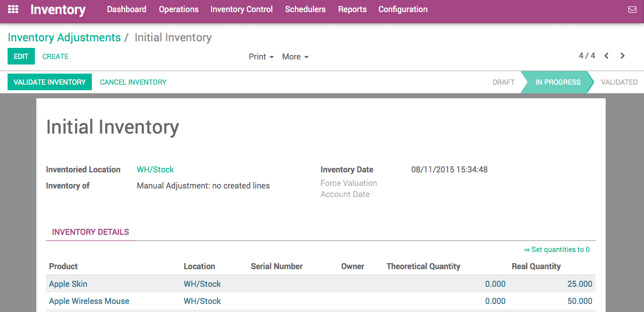Open the Print dropdown
Screen dimensions: 644x312
tap(260, 56)
